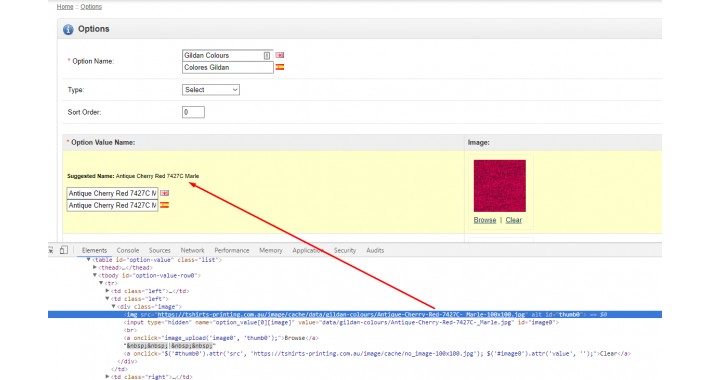Screen dimensions: 710x380
Task: Collapse the tbody id="option-value-row0" node
Action: point(95,275)
